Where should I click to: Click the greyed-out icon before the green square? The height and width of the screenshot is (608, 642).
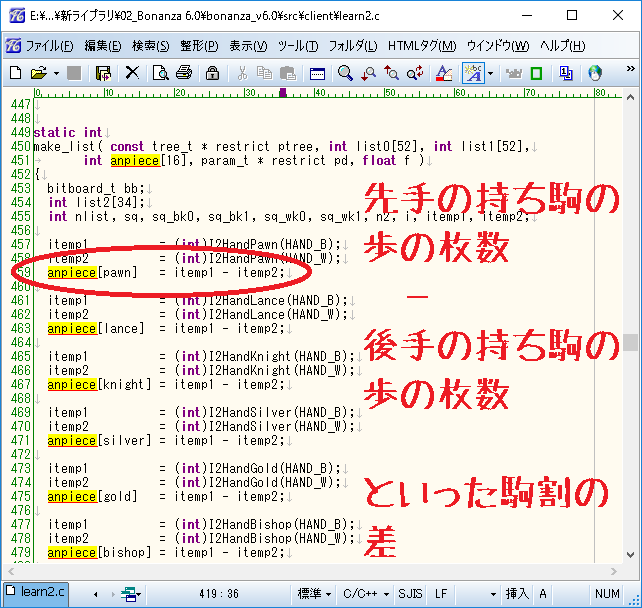tap(513, 73)
